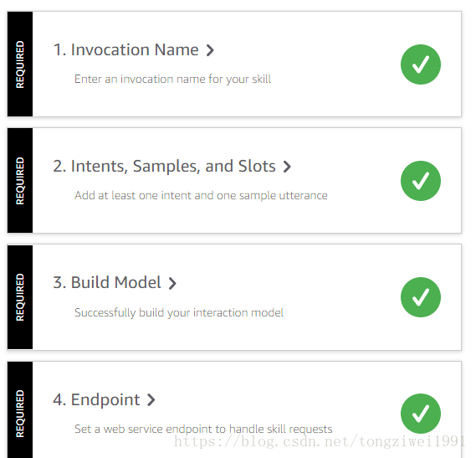Open the 2. Intents, Samples, and Slots step
The height and width of the screenshot is (458, 476).
[x=164, y=167]
